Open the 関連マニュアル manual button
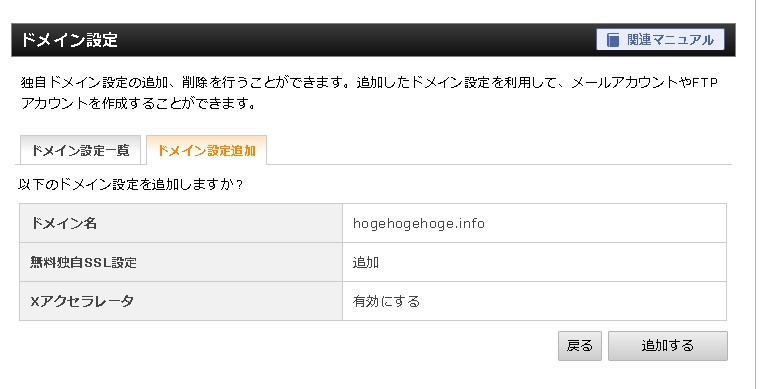Viewport: 764px width, 389px height. click(x=660, y=39)
